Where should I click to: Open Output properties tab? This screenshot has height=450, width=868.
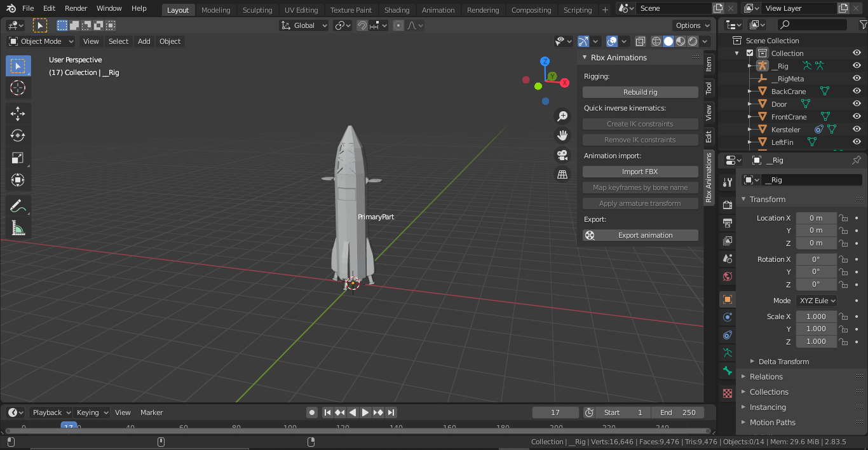[728, 223]
